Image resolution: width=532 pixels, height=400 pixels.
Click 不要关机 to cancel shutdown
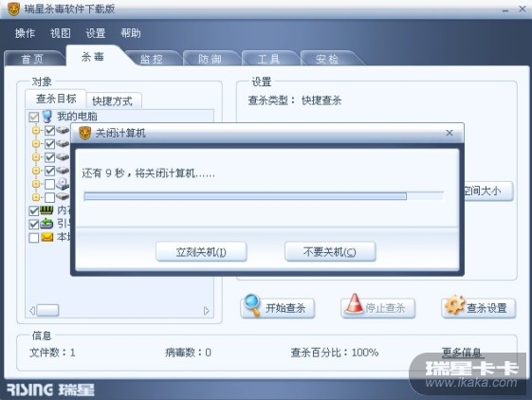click(x=330, y=252)
